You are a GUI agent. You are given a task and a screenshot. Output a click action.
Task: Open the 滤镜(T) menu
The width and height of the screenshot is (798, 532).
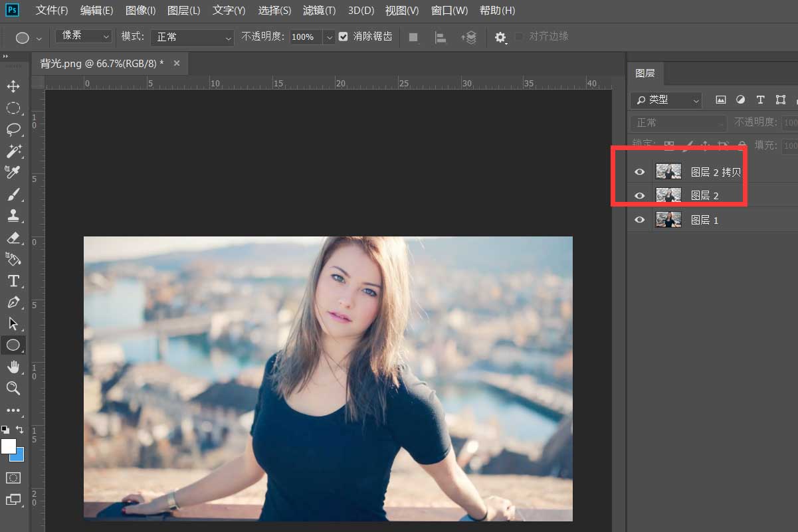[x=318, y=10]
